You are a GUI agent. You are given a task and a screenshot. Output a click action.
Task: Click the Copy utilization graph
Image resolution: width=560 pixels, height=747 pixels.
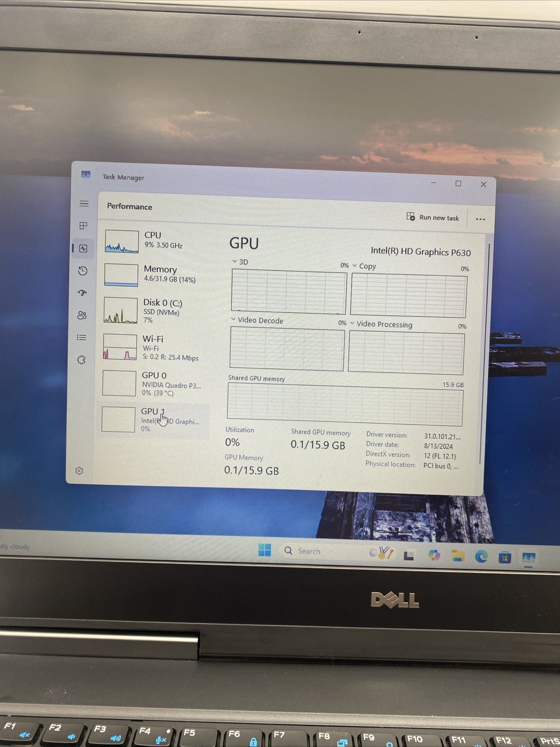[409, 296]
